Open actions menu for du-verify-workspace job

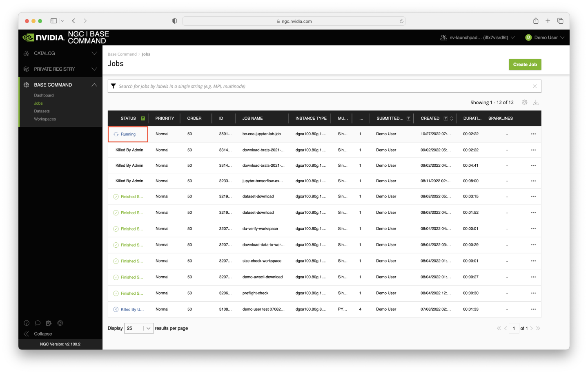click(x=533, y=229)
